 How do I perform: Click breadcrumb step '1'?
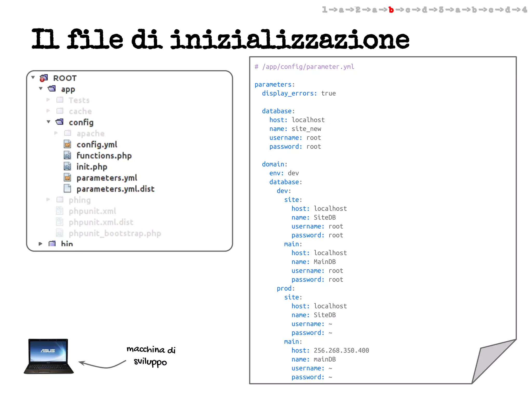click(324, 10)
